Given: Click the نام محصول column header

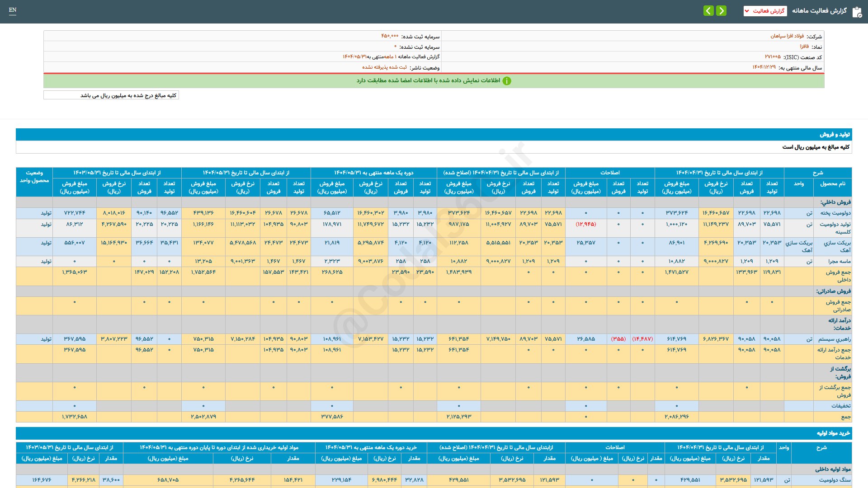Looking at the screenshot, I should click(x=832, y=184).
